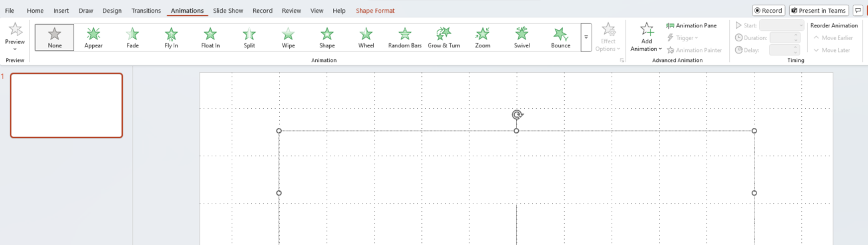Expand the animation gallery More arrow
This screenshot has width=868, height=245.
(586, 38)
